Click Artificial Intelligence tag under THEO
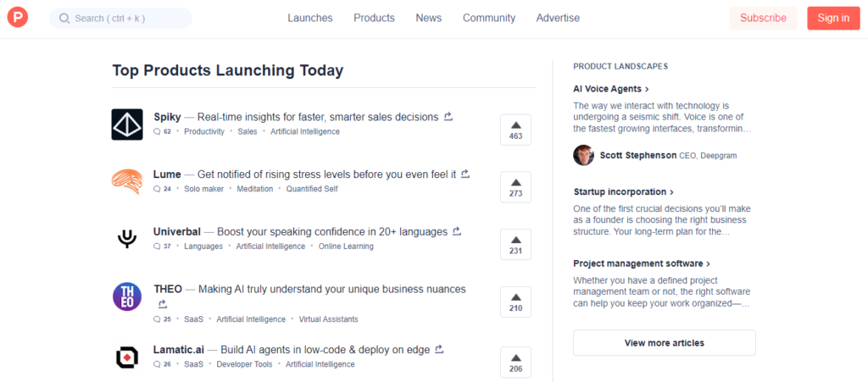Image resolution: width=868 pixels, height=382 pixels. 251,319
